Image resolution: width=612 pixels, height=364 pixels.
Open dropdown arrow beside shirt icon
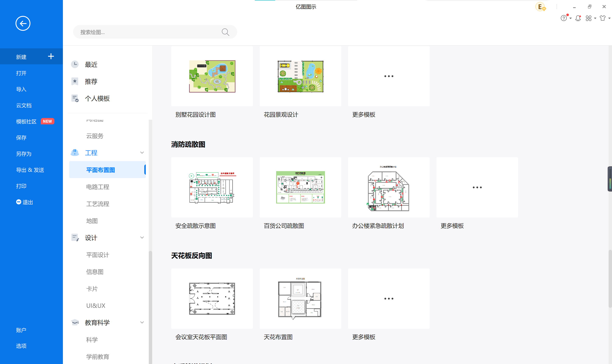click(x=609, y=18)
